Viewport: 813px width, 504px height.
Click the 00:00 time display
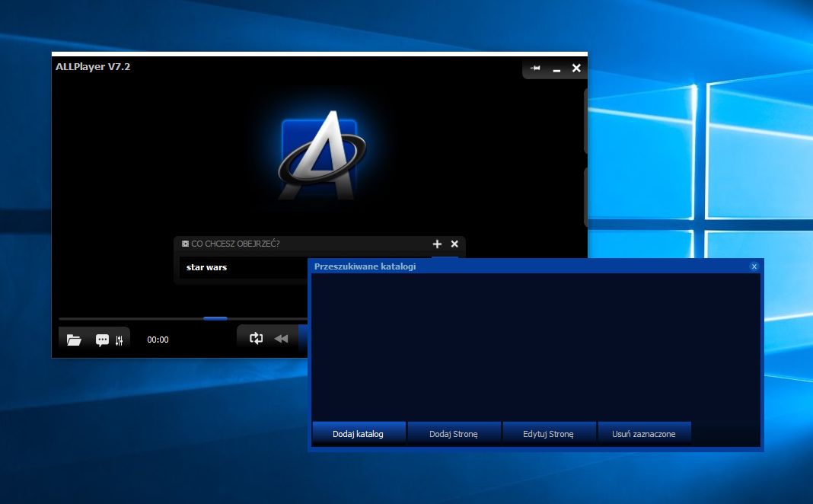tap(158, 340)
